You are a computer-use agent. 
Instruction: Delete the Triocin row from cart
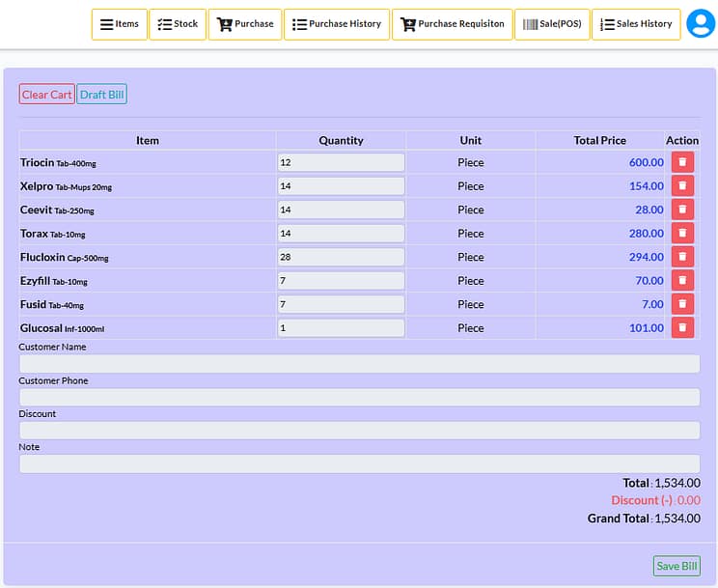pos(682,162)
